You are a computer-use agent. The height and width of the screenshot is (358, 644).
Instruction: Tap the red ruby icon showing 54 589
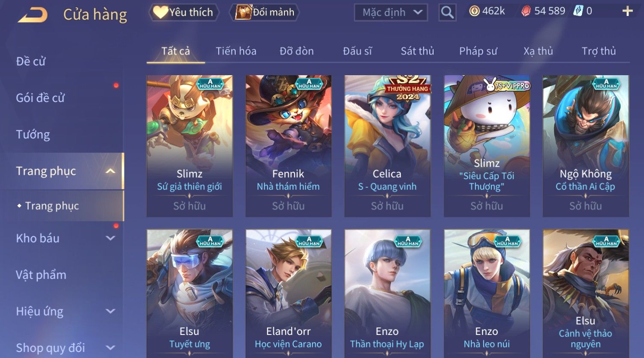526,11
